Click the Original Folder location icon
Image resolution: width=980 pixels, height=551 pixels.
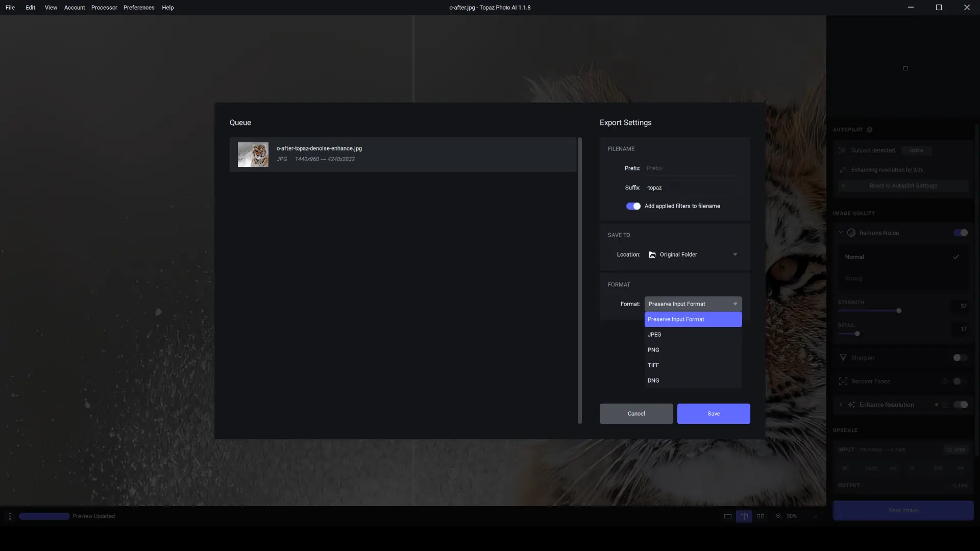pos(652,255)
